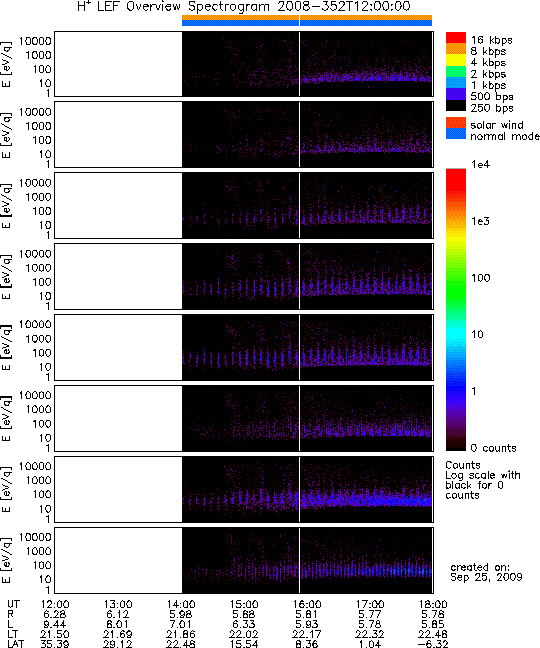
Task: Click the LT value '22.02'
Action: coord(244,634)
